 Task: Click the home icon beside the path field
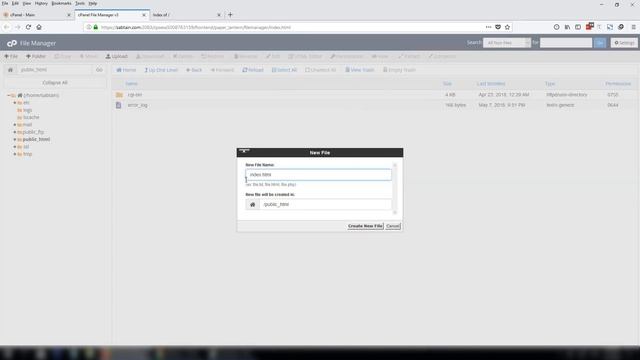11,70
